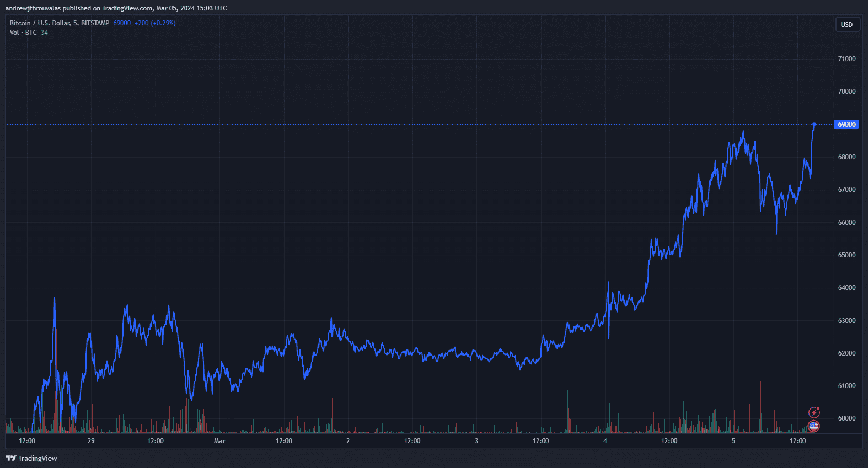Screen dimensions: 868x468
Task: Click the 60000 label on the price axis
Action: coord(846,418)
